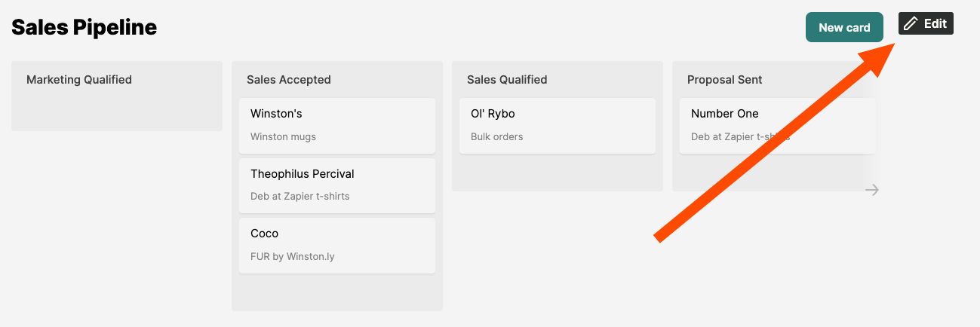Click the Edit button label
Image resolution: width=980 pixels, height=327 pixels.
pos(935,23)
